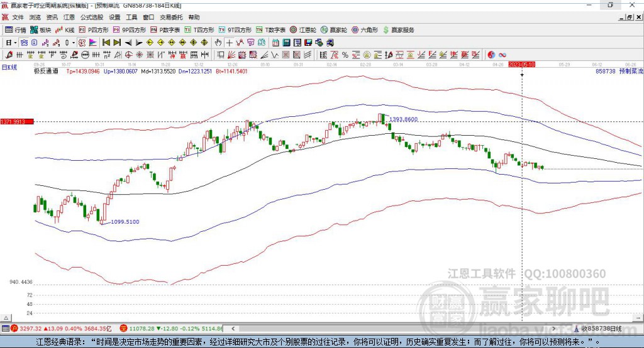Click the red-blue yin-yang icon
644x348 pixels.
(x=491, y=55)
